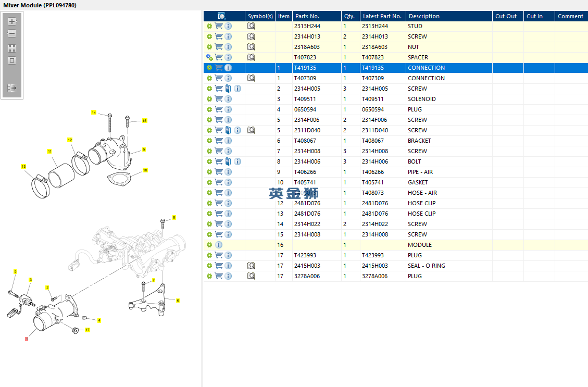Sort by Parts No. column header

tap(317, 16)
